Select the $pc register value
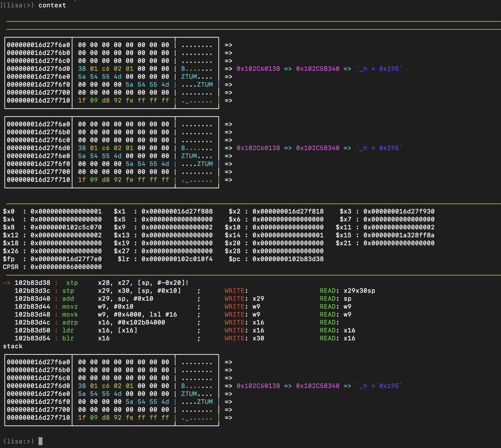The height and width of the screenshot is (448, 501). (288, 259)
